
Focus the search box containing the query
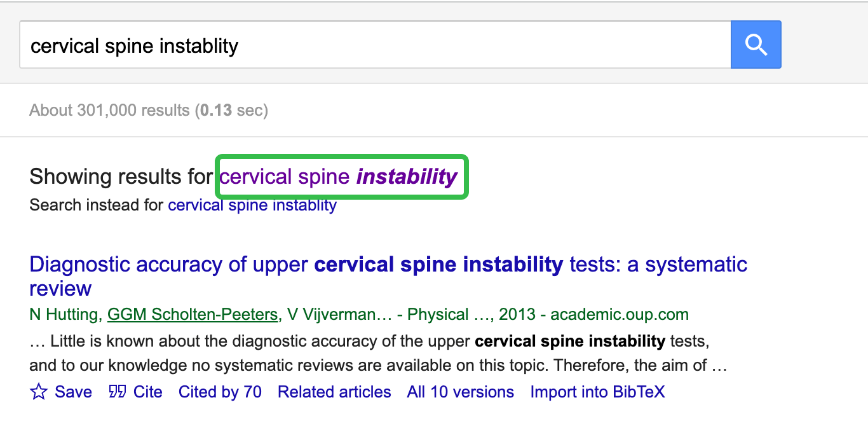click(375, 45)
